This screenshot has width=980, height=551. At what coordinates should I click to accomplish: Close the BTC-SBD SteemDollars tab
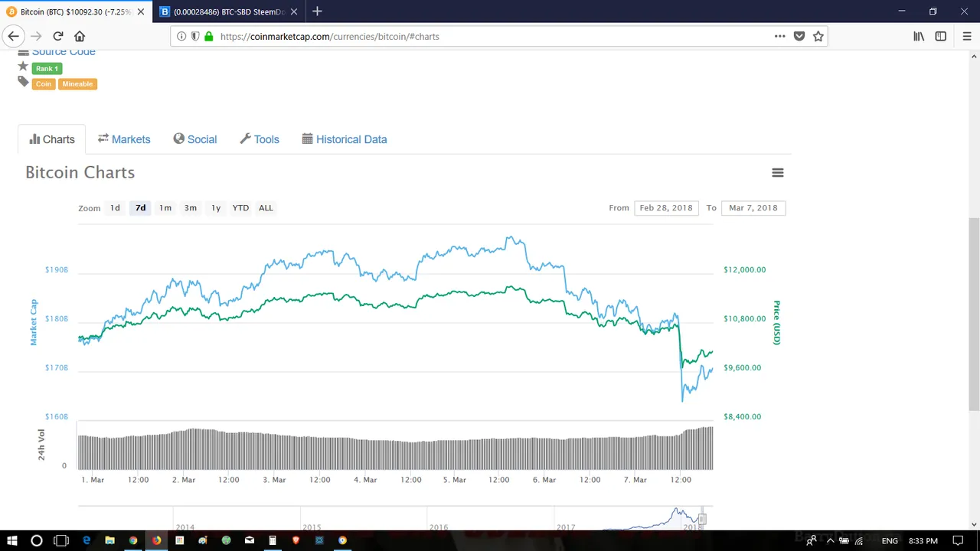pos(294,11)
